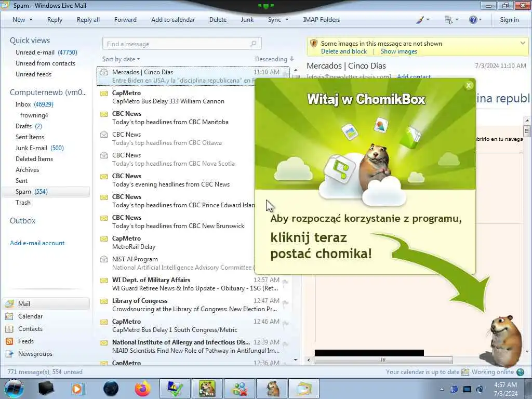Click Add contact link

(x=414, y=76)
